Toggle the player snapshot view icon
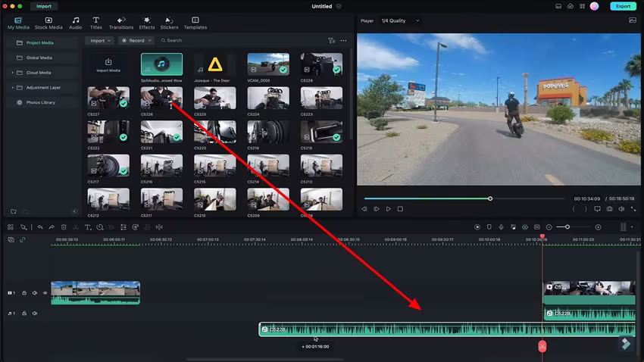 633,20
